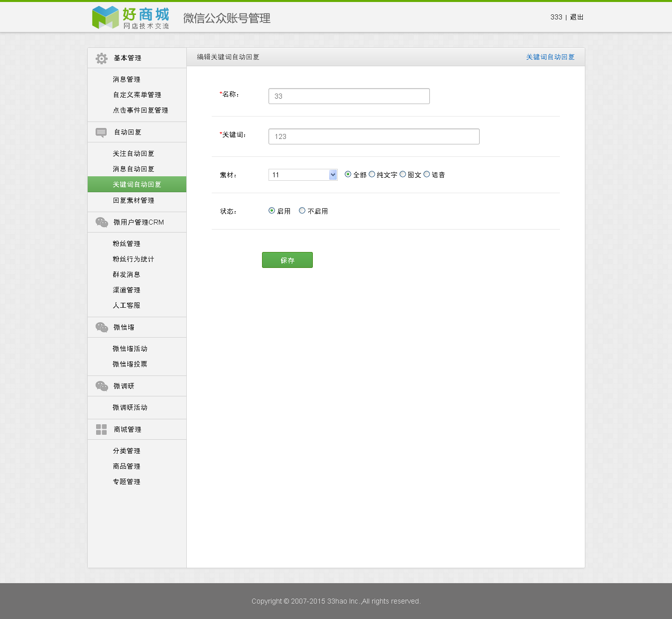Open 粉丝行为统计
The height and width of the screenshot is (619, 672).
pos(134,259)
